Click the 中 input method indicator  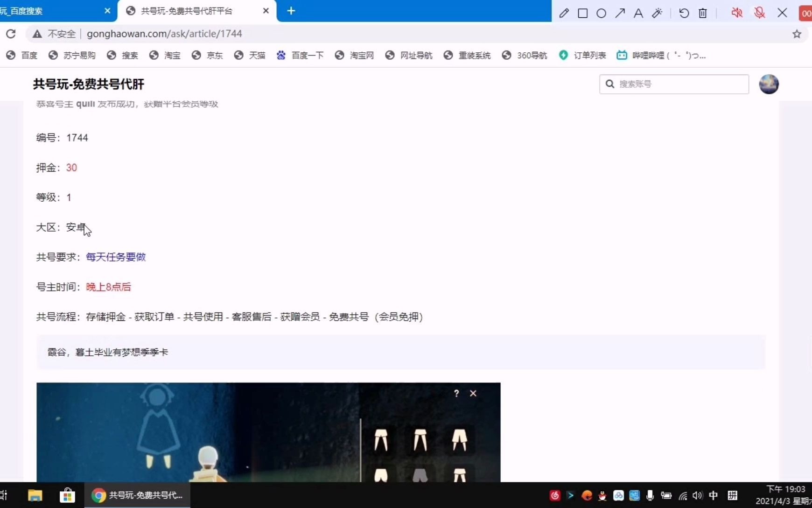[x=714, y=495]
